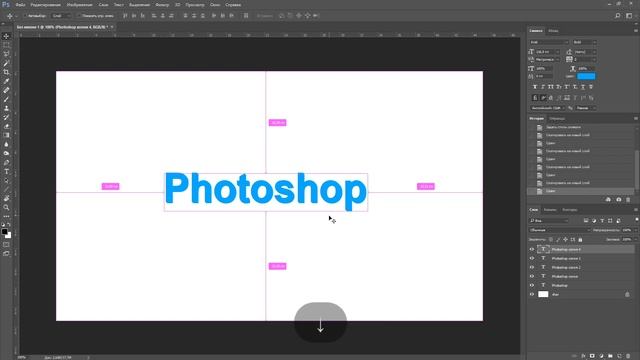Select the Crop tool
The width and height of the screenshot is (640, 360).
[6, 72]
